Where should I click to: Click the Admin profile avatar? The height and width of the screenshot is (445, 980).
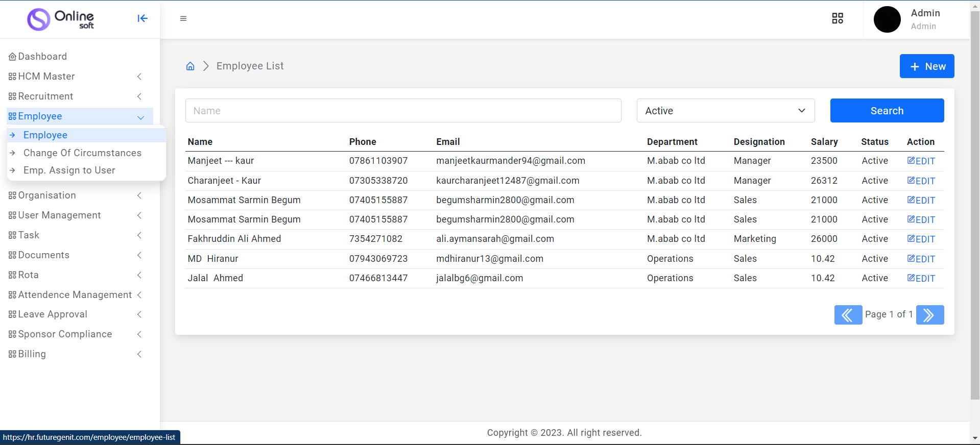point(887,19)
